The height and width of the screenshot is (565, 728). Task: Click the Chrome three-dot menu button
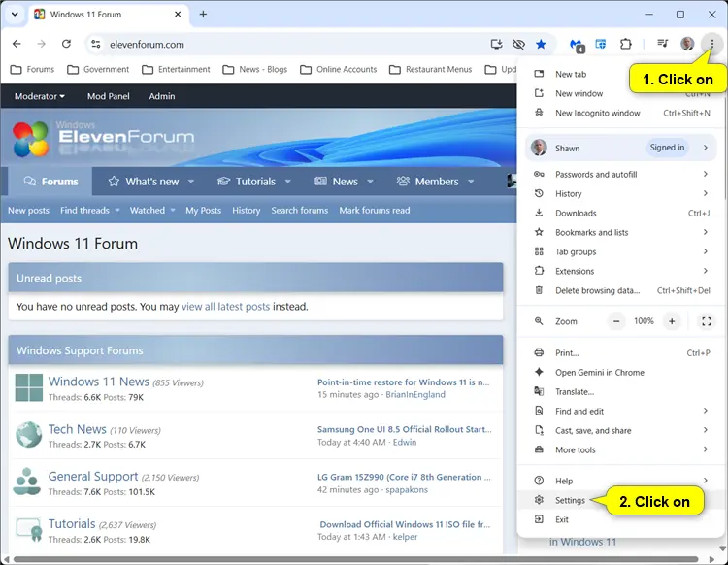pyautogui.click(x=711, y=44)
